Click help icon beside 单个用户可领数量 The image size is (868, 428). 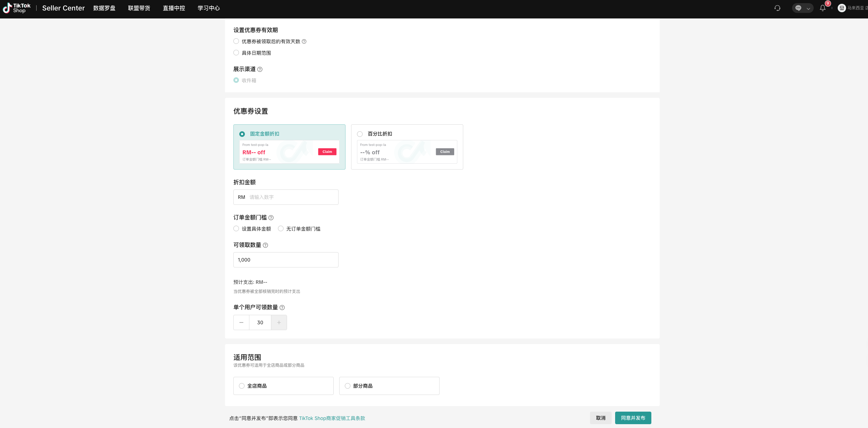point(282,308)
